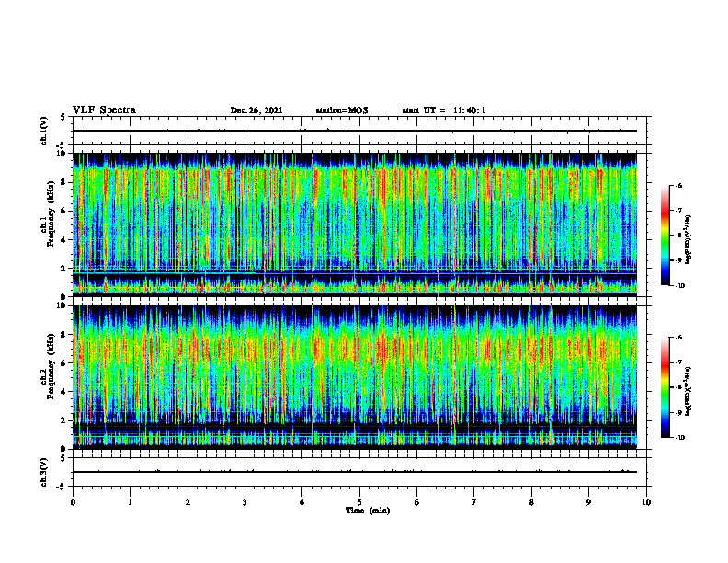Click the ch.2 spectrogram panel
Screen dimensions: 728x563
click(355, 377)
